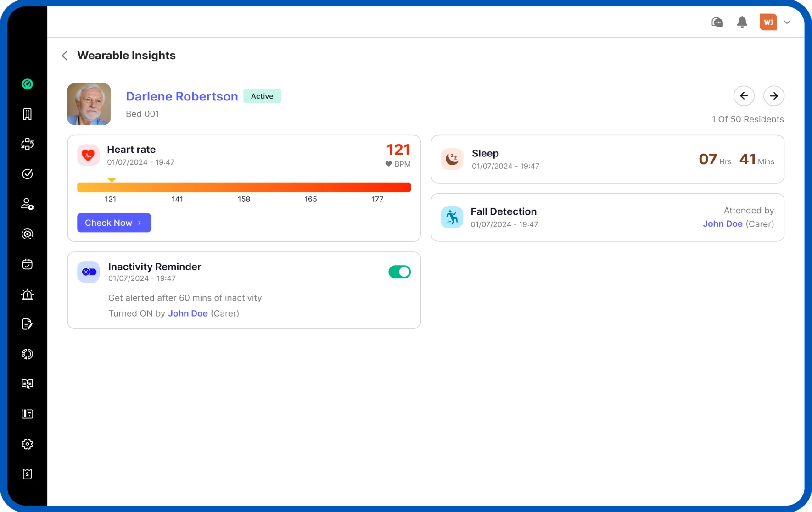Click the user settings icon in sidebar

coord(28,204)
